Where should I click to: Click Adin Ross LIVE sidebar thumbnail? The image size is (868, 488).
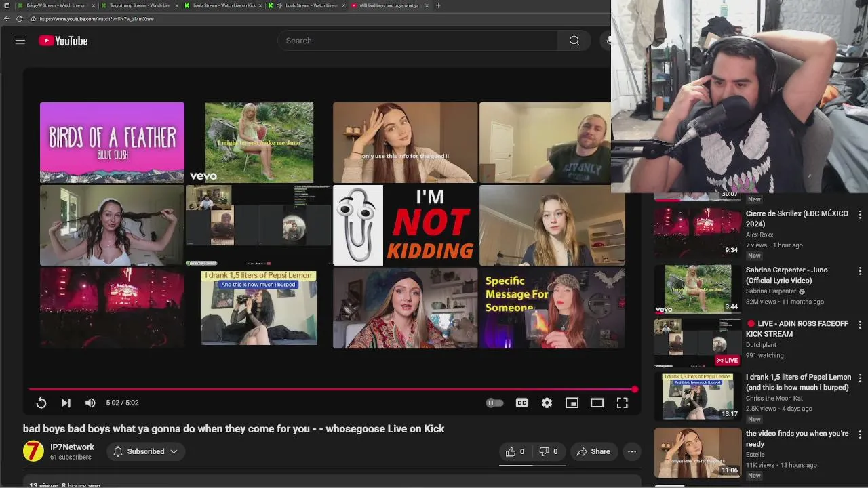coord(697,342)
